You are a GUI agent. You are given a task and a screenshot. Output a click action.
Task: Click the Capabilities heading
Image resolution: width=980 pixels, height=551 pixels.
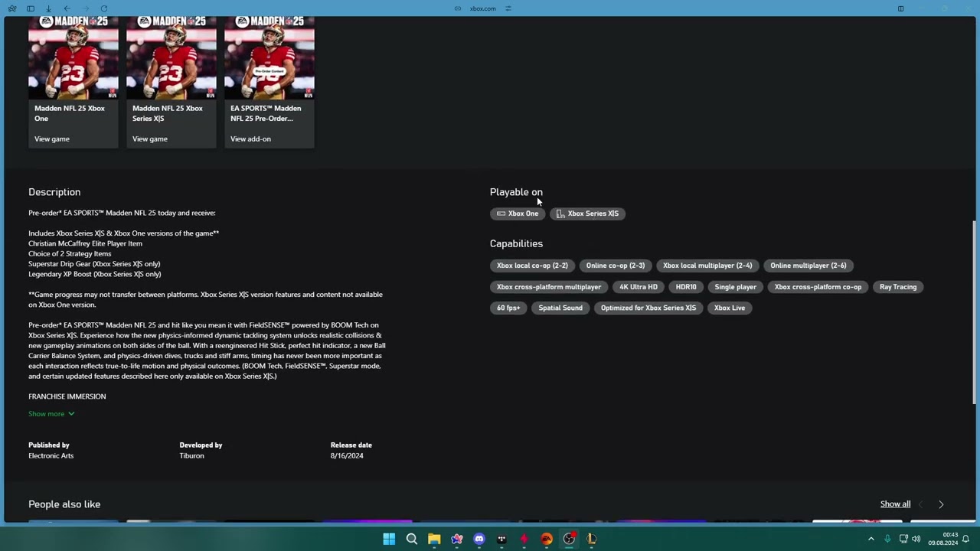(x=516, y=243)
